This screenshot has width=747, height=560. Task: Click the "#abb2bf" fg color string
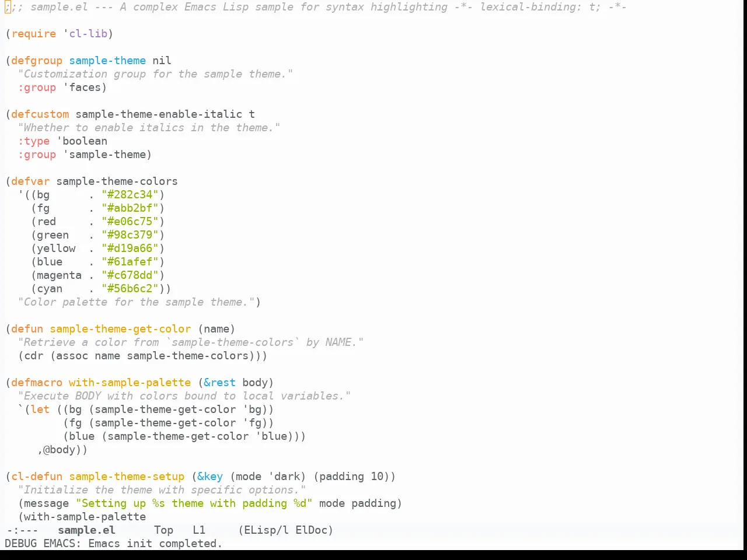(130, 208)
